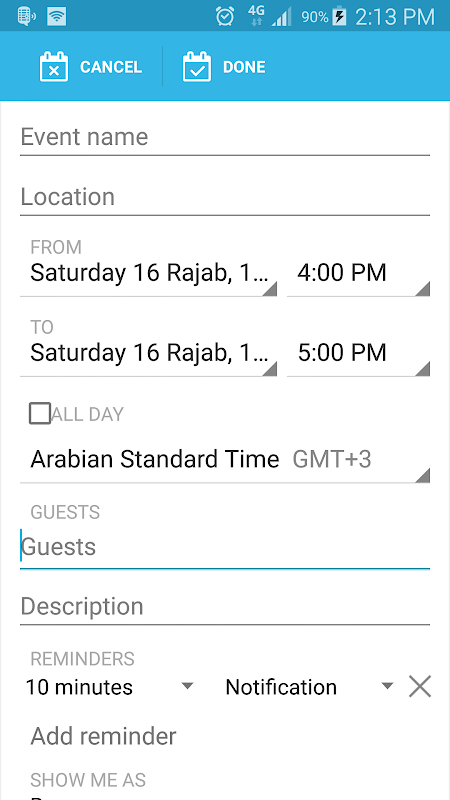This screenshot has height=800, width=450.
Task: Expand the 10 minutes reminder dropdown
Action: (x=110, y=687)
